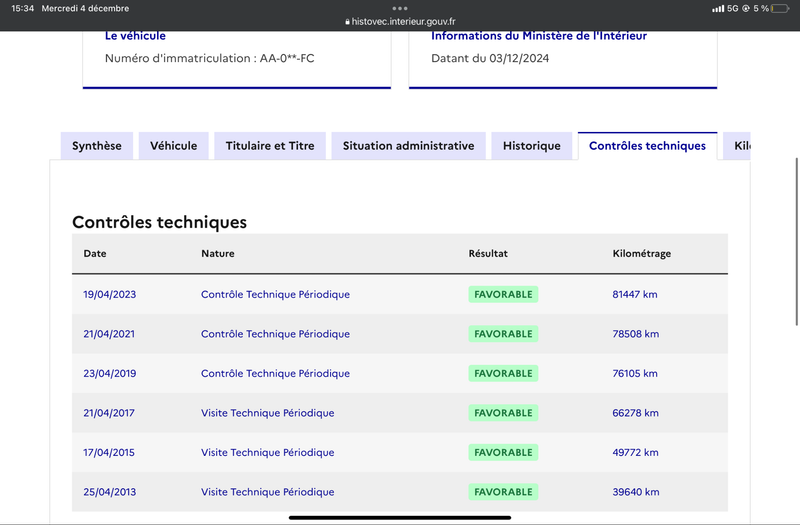
Task: Select the date 23/04/2019
Action: click(x=110, y=373)
